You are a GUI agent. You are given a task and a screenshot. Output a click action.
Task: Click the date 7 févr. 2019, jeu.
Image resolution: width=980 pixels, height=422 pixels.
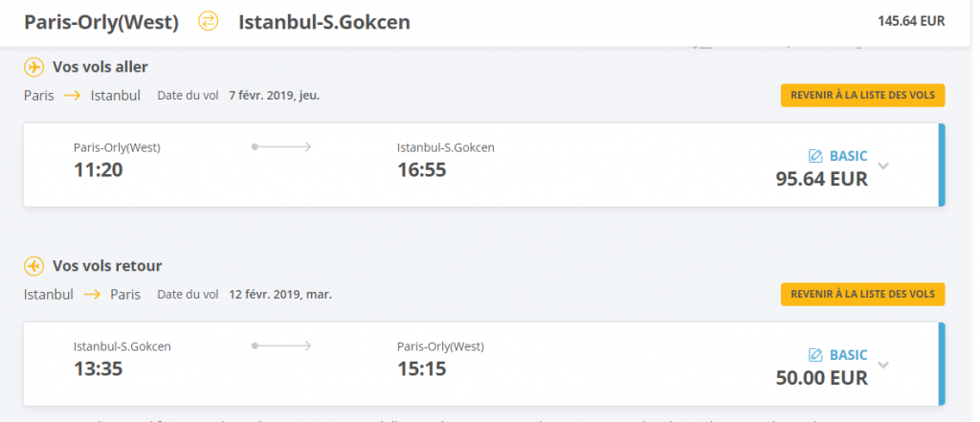click(275, 96)
